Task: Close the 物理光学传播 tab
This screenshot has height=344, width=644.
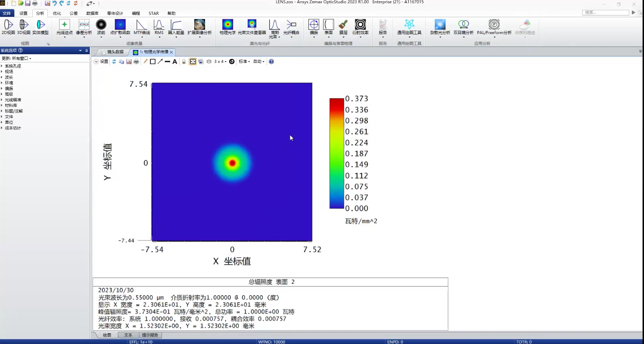Action: click(171, 52)
